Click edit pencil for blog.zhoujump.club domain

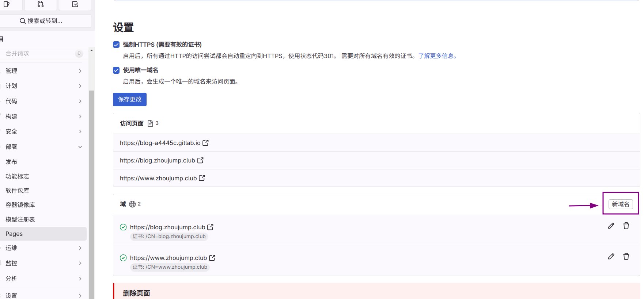pyautogui.click(x=611, y=226)
